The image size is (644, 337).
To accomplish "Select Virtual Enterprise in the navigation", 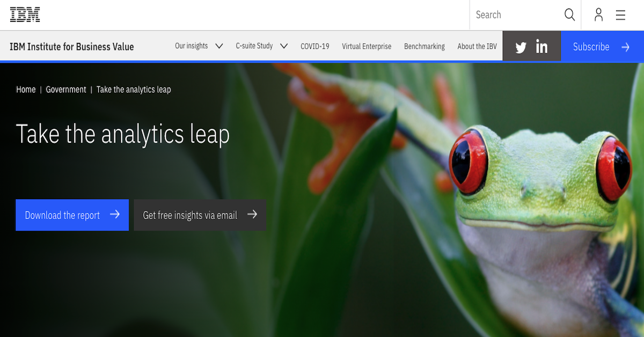I will tap(367, 47).
